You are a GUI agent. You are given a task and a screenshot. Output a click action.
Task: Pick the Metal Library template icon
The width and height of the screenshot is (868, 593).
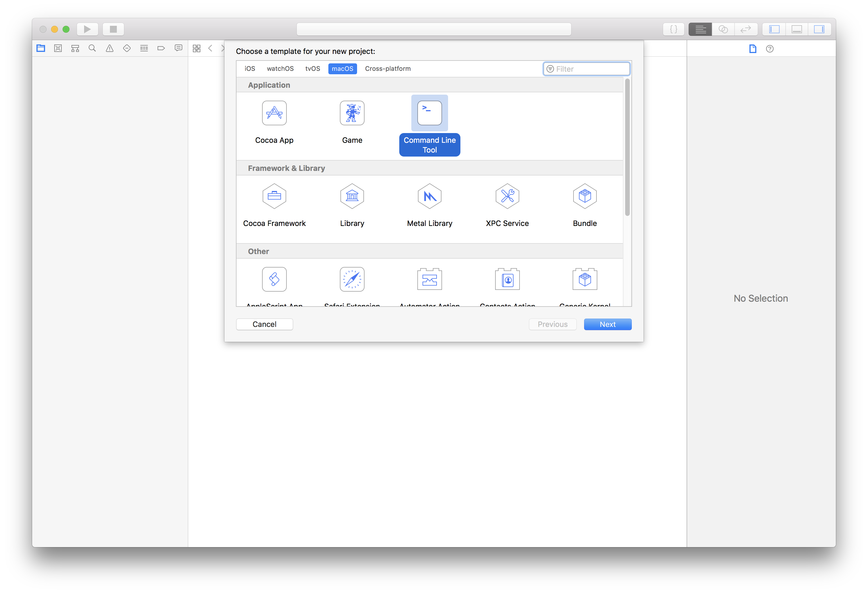click(429, 196)
